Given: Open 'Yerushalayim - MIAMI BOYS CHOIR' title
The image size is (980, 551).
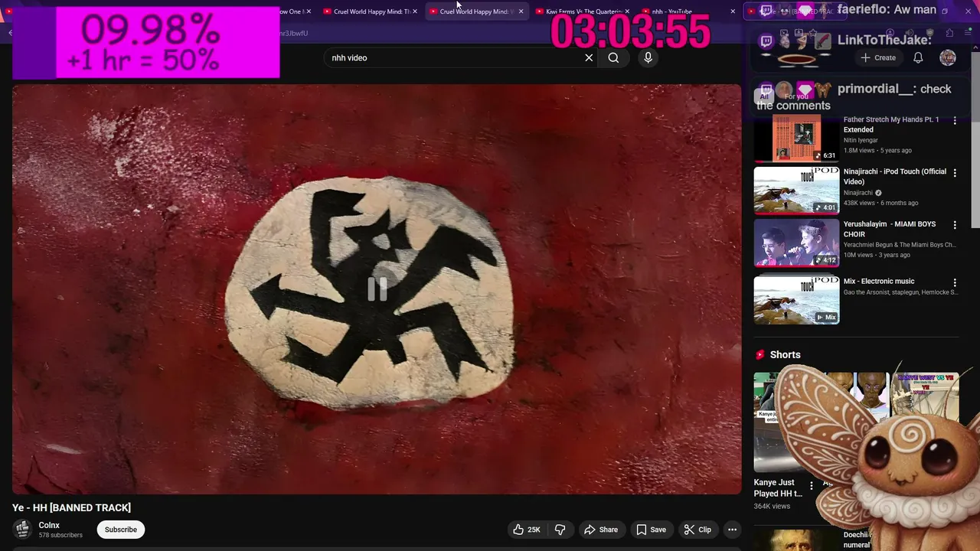Looking at the screenshot, I should [890, 229].
